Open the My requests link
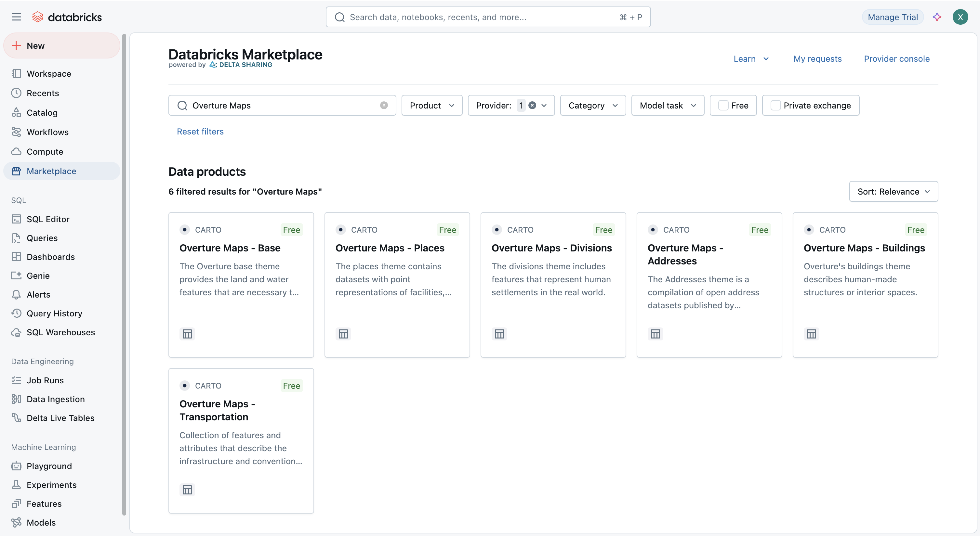Viewport: 980px width, 536px height. point(817,58)
